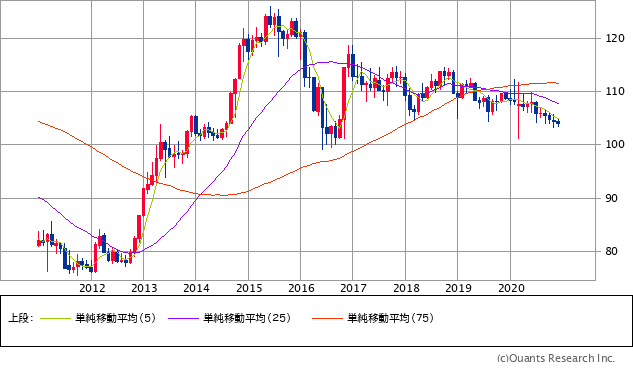Screen dimensions: 633x372
Task: Click the Quants Research Inc. copyright text
Action: (x=556, y=358)
